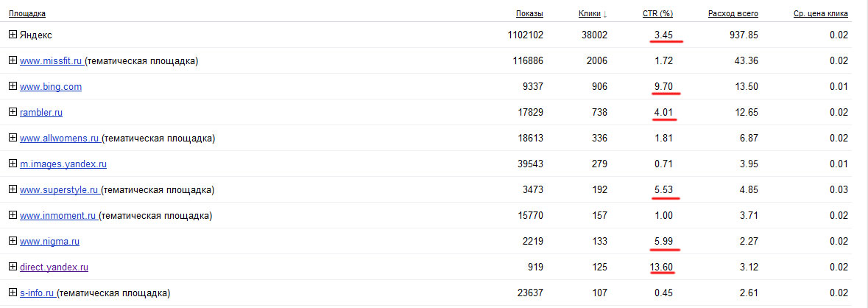The image size is (868, 308).
Task: Expand the www.bing.com row details
Action: point(13,86)
